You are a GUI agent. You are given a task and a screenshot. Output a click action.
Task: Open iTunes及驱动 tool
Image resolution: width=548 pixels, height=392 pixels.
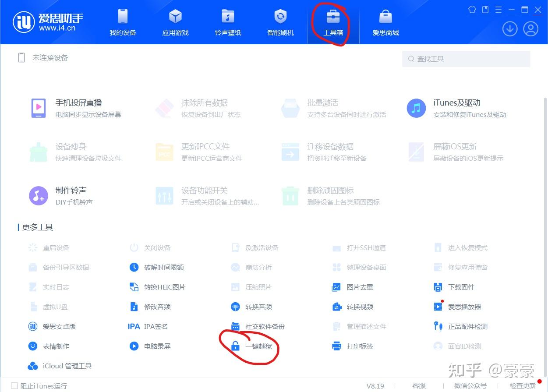coord(456,108)
